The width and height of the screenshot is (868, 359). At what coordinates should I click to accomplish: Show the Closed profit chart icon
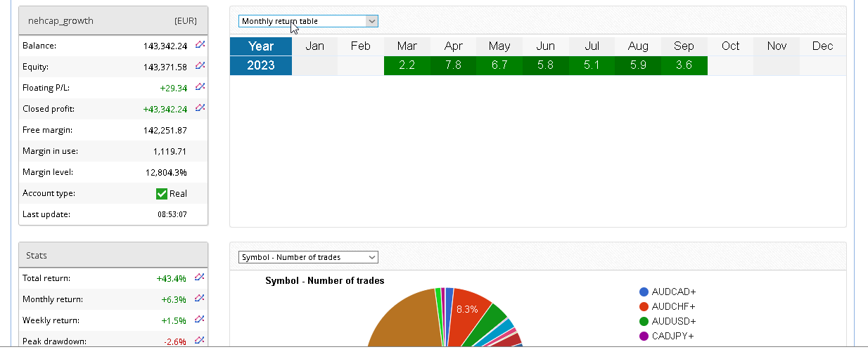click(200, 109)
